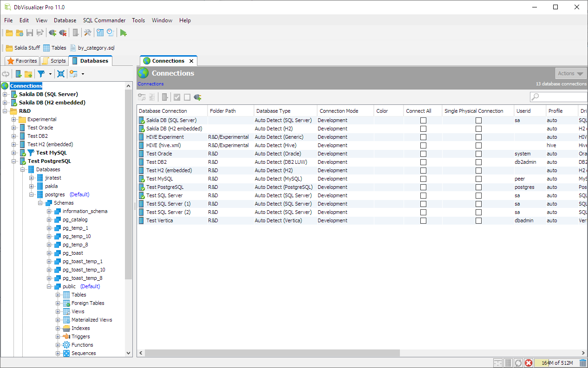Click the SQL History clock icon

click(x=110, y=32)
